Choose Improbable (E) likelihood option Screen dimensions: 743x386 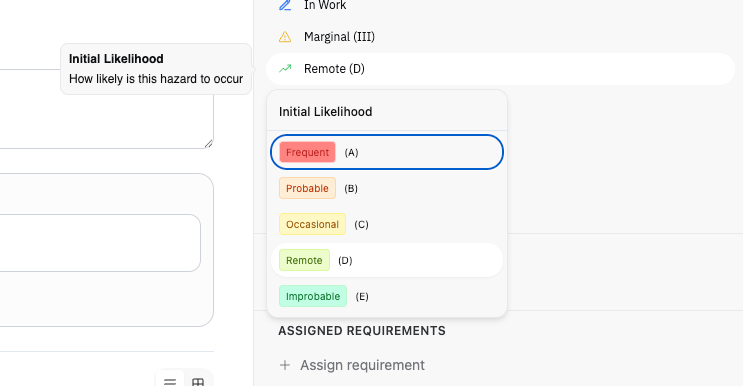387,296
